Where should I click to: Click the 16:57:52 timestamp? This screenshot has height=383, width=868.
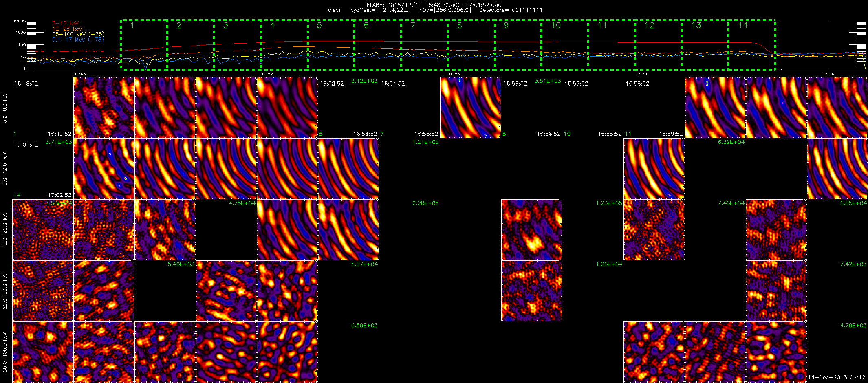(x=576, y=84)
